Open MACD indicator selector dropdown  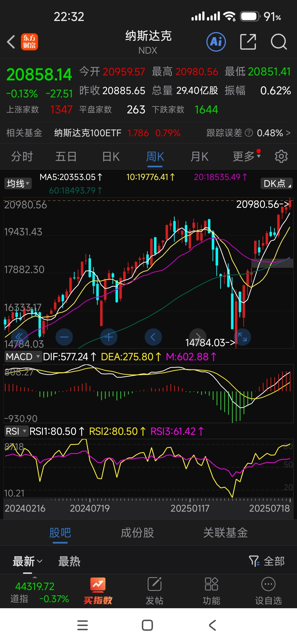23,357
